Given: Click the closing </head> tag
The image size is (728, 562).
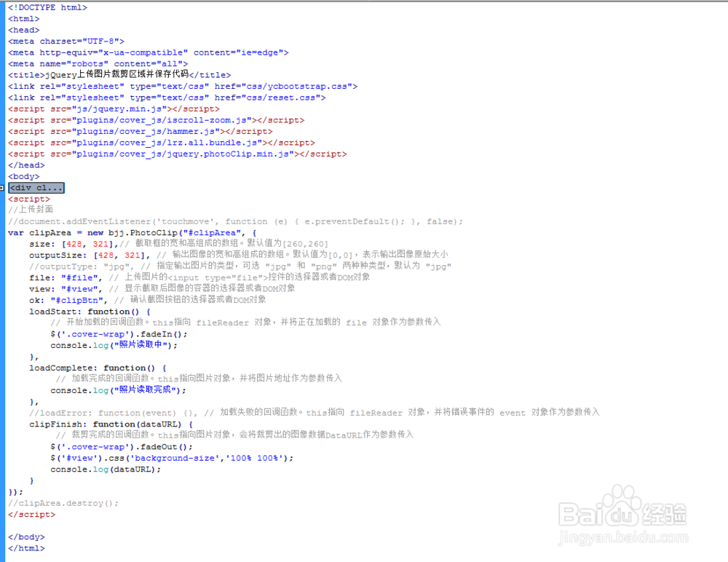Looking at the screenshot, I should tap(26, 165).
